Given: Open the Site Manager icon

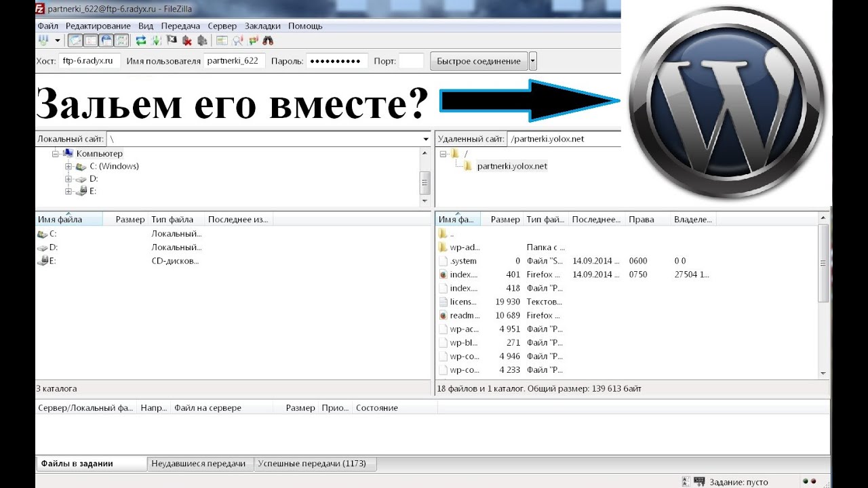Looking at the screenshot, I should pyautogui.click(x=43, y=41).
